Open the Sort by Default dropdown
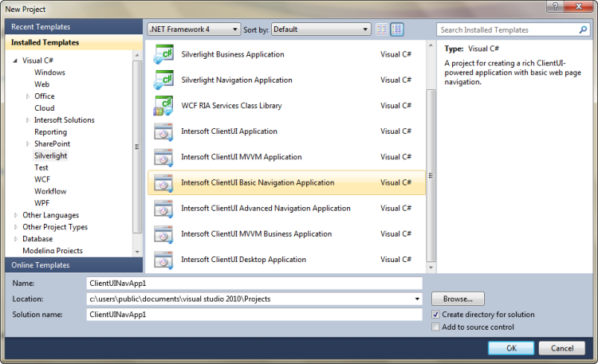This screenshot has width=598, height=364. [x=321, y=29]
